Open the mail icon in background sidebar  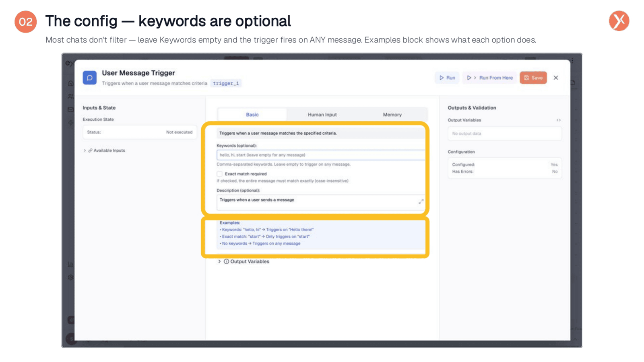[70, 109]
